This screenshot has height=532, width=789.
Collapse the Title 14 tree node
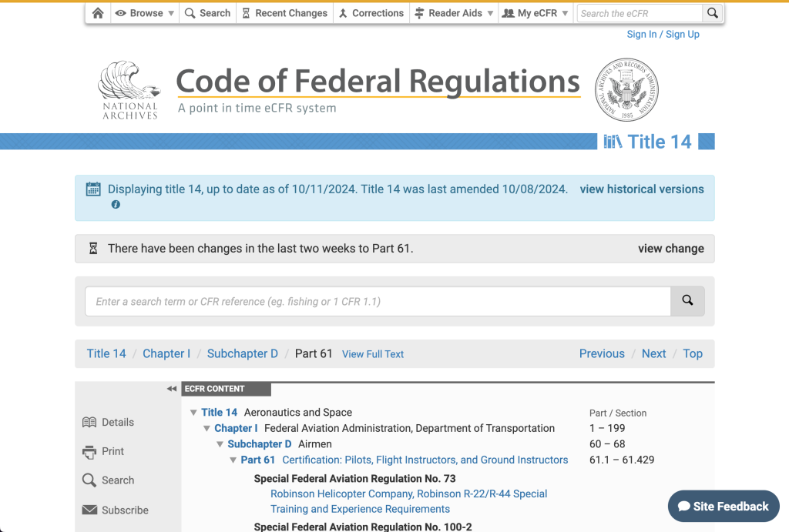point(193,413)
